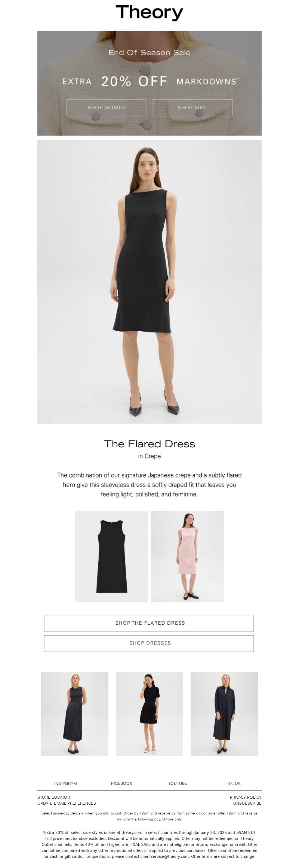
Task: Open the pleated sleeveless dress thumbnail
Action: point(75,714)
